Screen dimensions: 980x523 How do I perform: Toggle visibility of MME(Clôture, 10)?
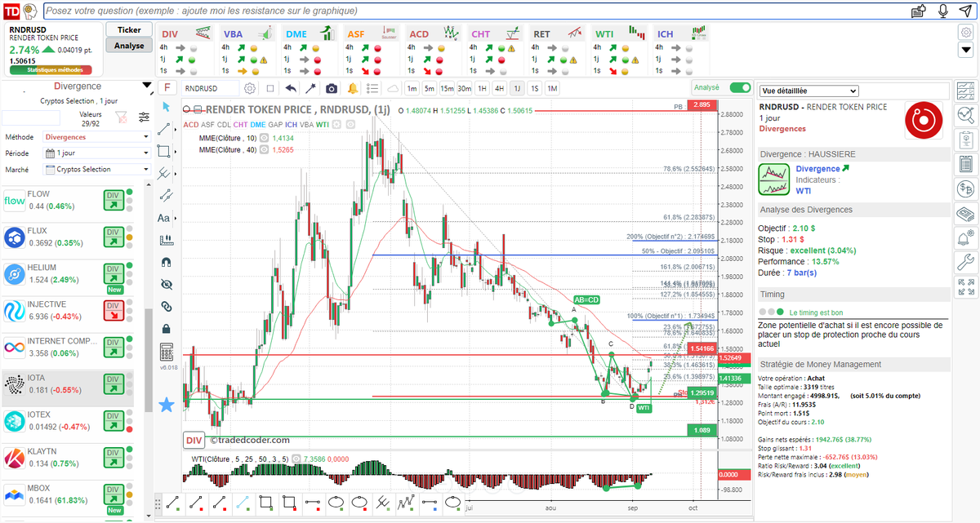(x=265, y=139)
